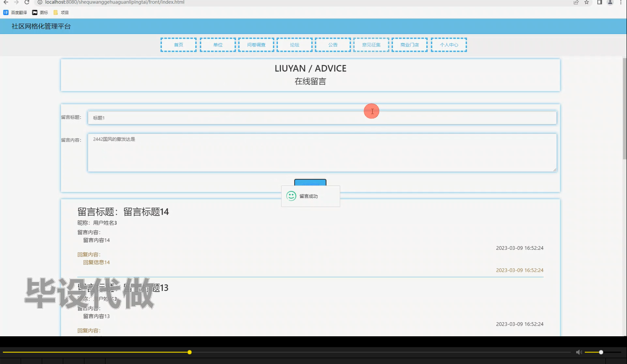This screenshot has height=364, width=627.
Task: Open the 公告 navigation tab
Action: [x=333, y=45]
